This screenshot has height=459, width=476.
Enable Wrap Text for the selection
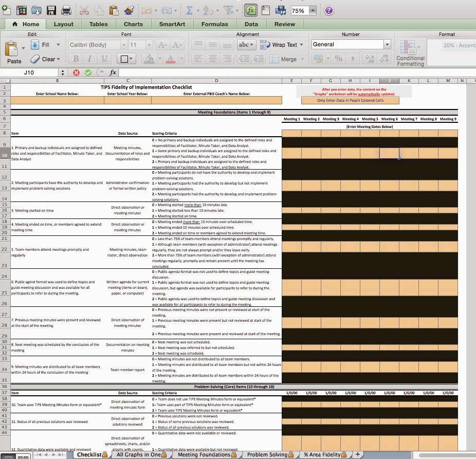pos(282,44)
